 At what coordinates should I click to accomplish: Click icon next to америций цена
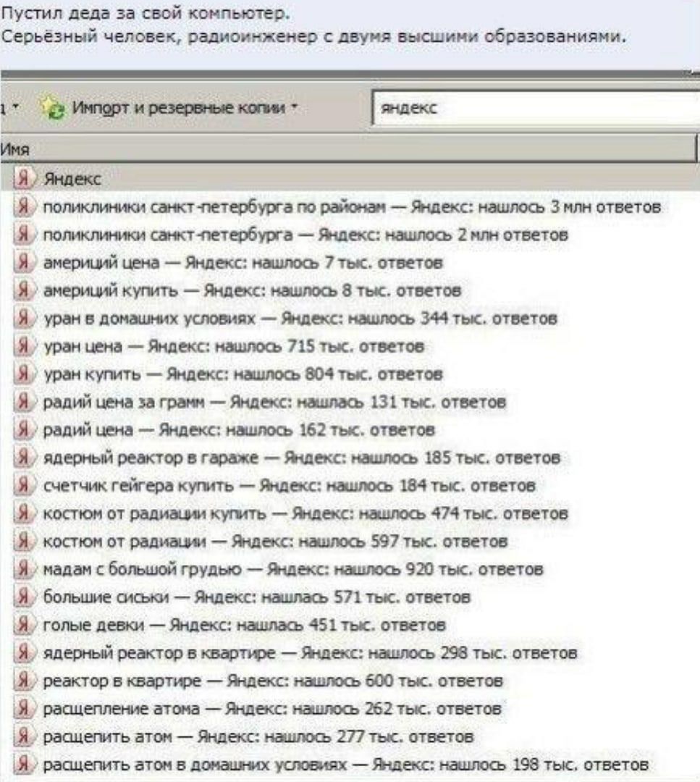24,262
